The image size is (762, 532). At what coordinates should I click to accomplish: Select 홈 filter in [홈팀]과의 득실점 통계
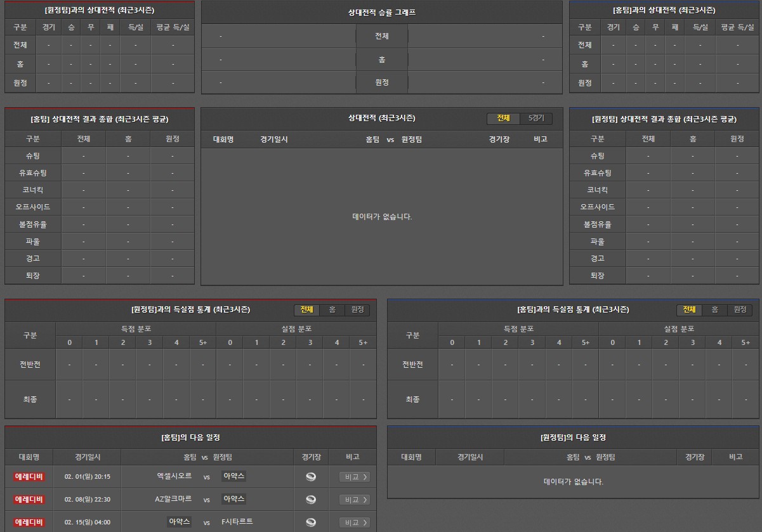click(714, 309)
